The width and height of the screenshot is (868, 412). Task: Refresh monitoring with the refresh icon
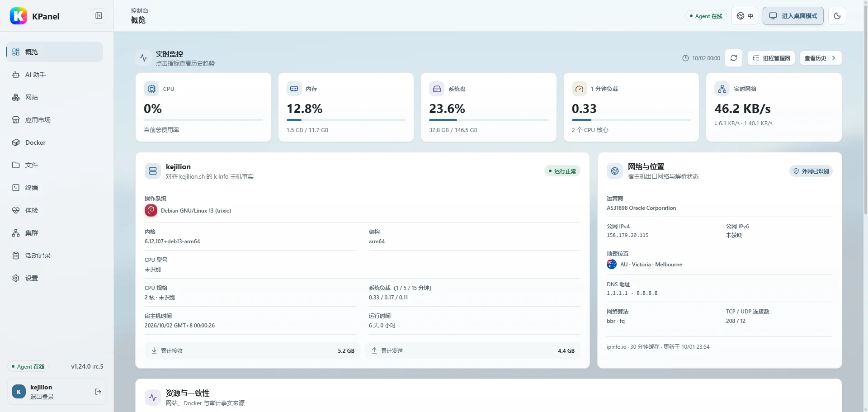(x=734, y=58)
